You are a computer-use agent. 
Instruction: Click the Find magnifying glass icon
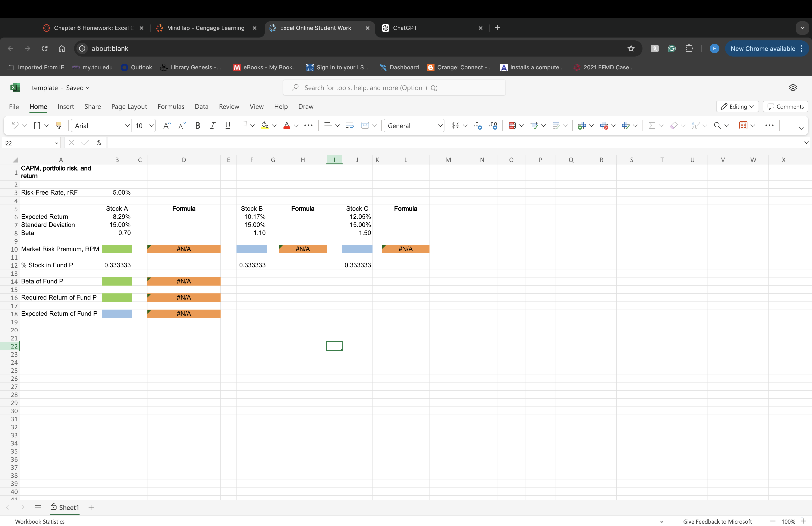coord(717,125)
